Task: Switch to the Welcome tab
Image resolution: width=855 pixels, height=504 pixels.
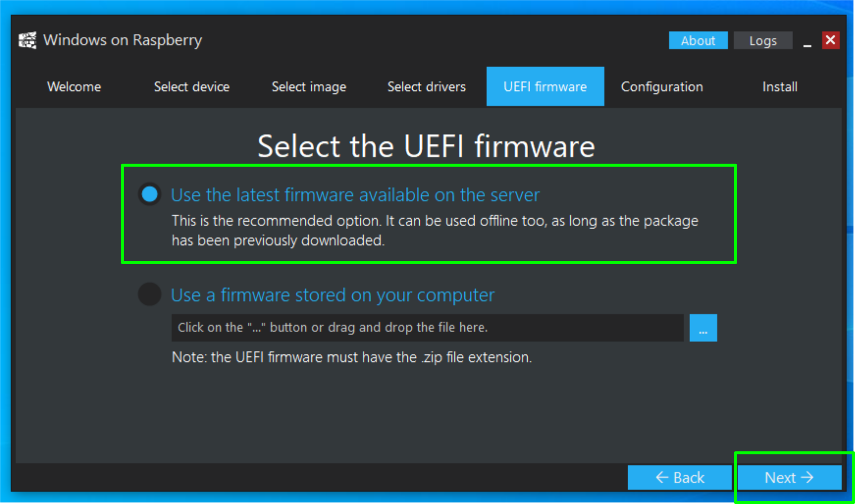Action: point(74,87)
